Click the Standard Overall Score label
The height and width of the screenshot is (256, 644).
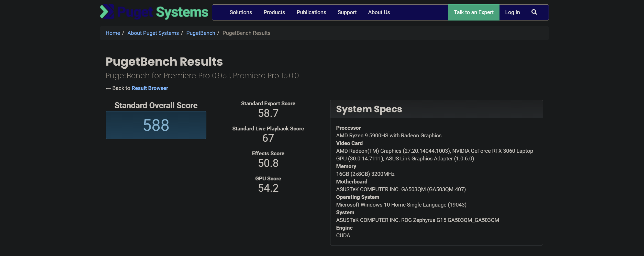tap(156, 105)
